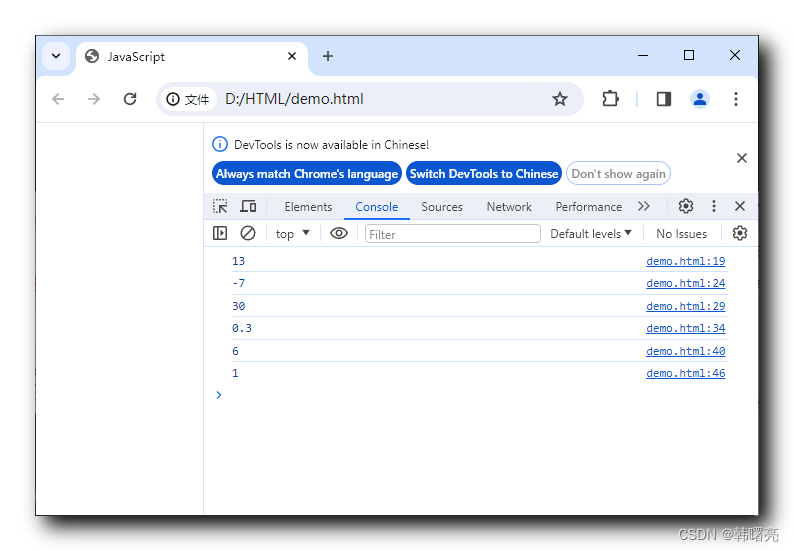
Task: Click console output value 1
Action: [x=235, y=374]
